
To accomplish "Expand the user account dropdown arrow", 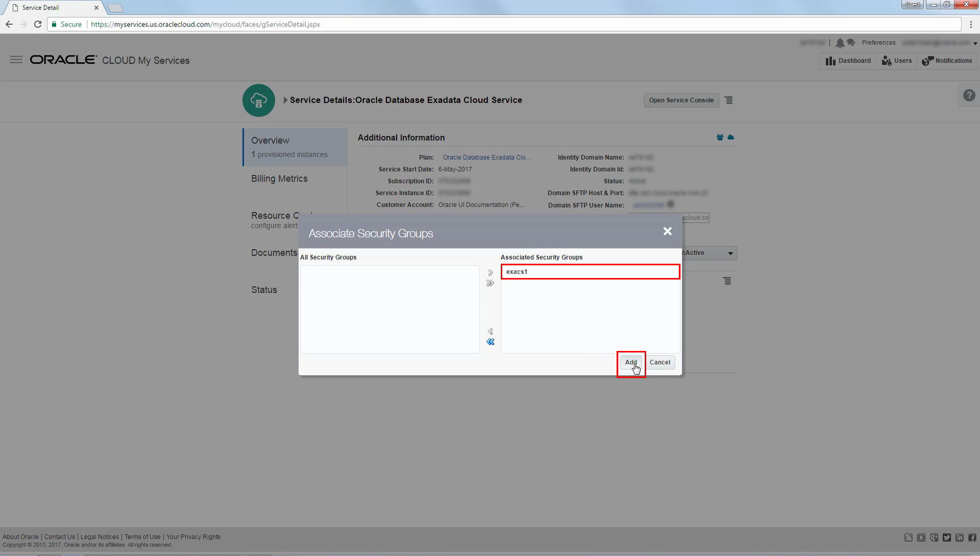I will (975, 43).
